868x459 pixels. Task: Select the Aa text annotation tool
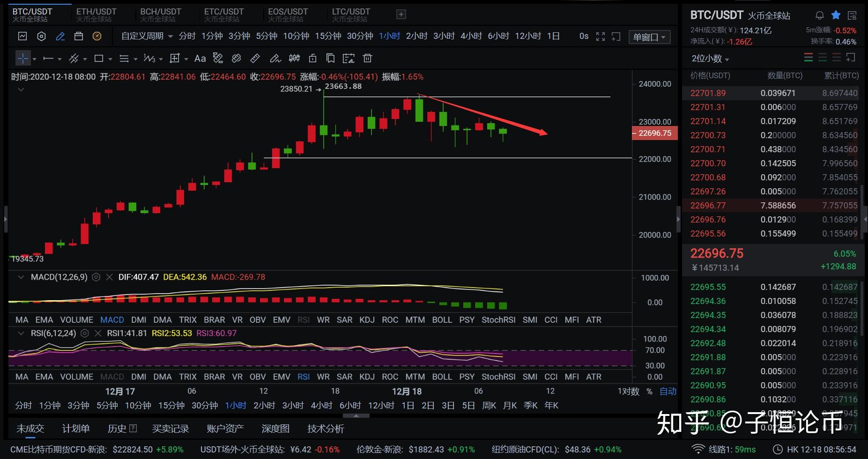[x=200, y=59]
